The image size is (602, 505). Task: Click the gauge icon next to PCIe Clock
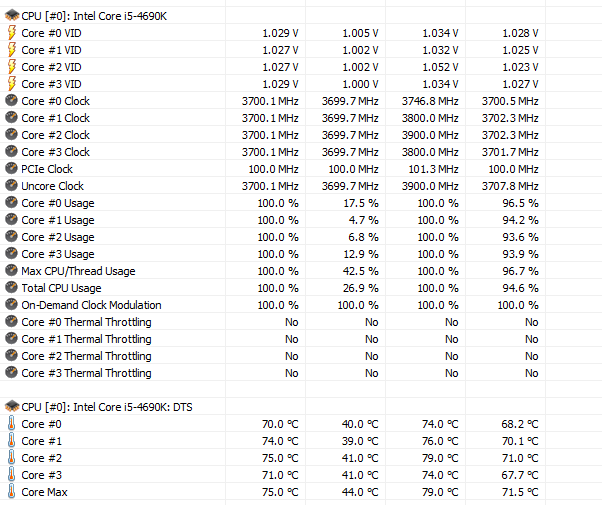click(12, 169)
